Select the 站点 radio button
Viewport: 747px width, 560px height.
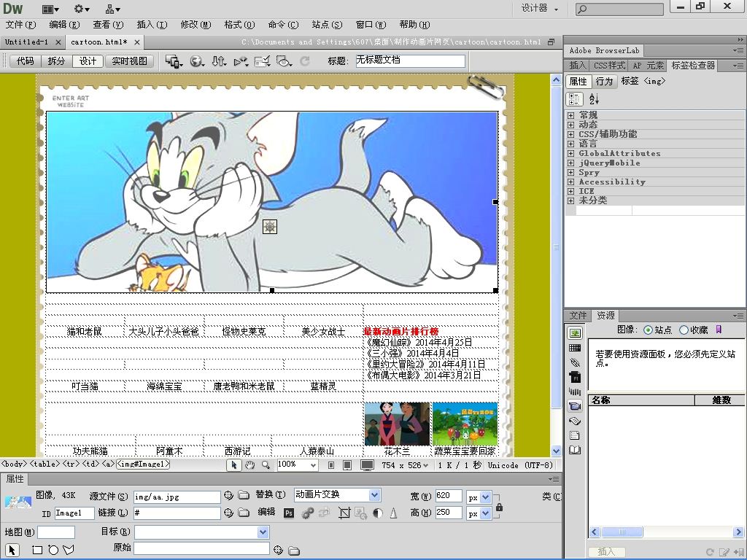[648, 330]
